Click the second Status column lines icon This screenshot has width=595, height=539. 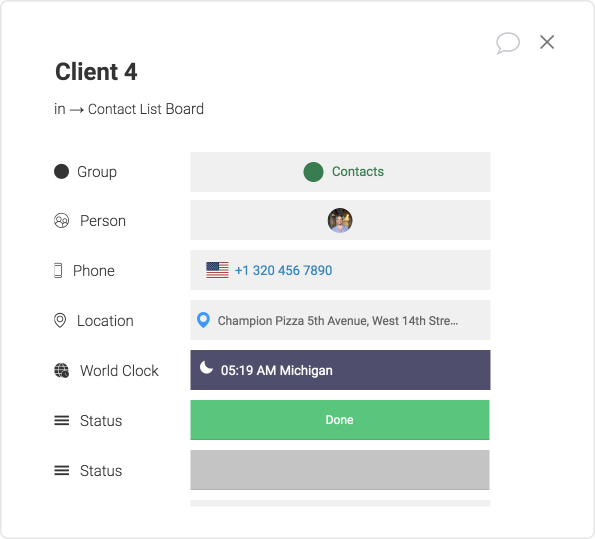(x=61, y=471)
